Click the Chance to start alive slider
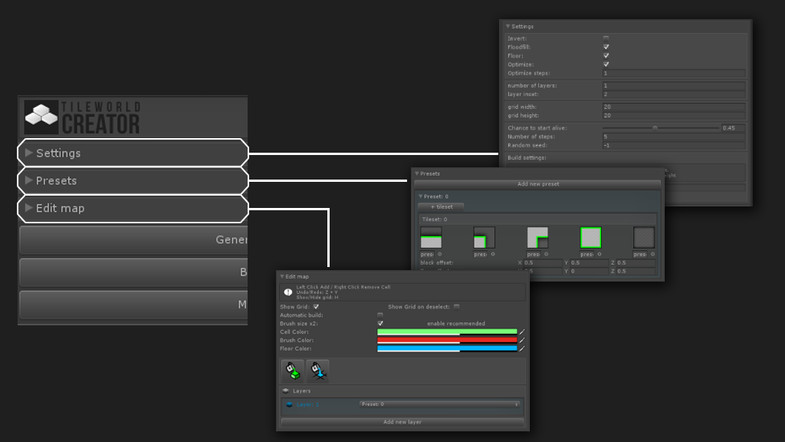 tap(661, 128)
